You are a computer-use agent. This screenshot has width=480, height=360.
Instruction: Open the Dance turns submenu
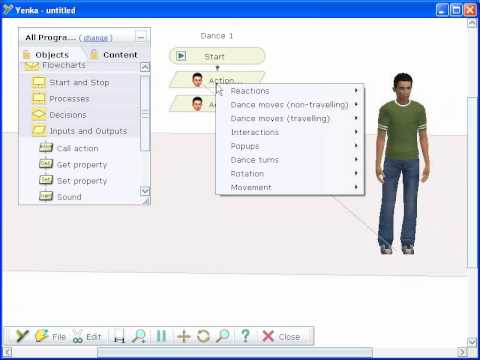point(290,160)
